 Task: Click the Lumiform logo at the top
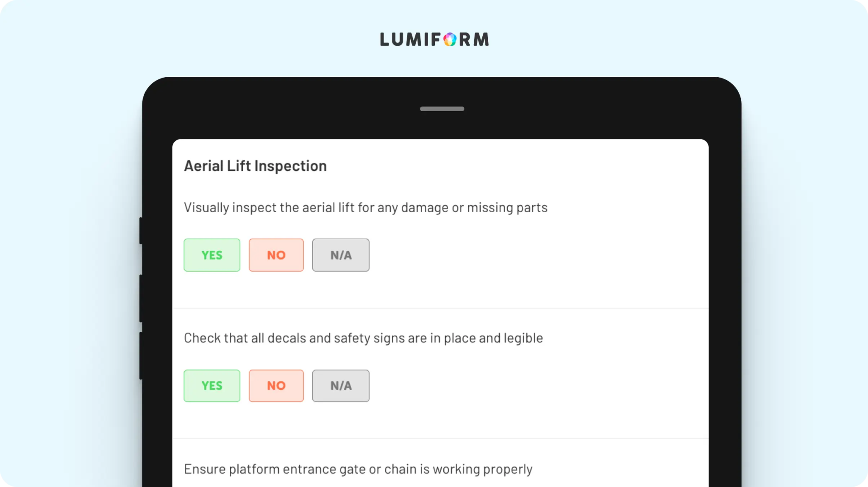(x=434, y=39)
